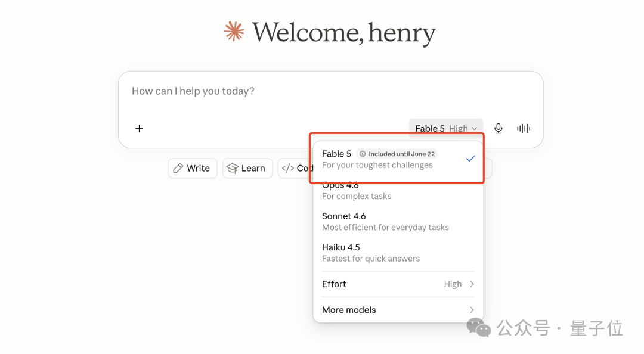Image resolution: width=644 pixels, height=354 pixels.
Task: Click the orange starburst logo
Action: coord(234,31)
